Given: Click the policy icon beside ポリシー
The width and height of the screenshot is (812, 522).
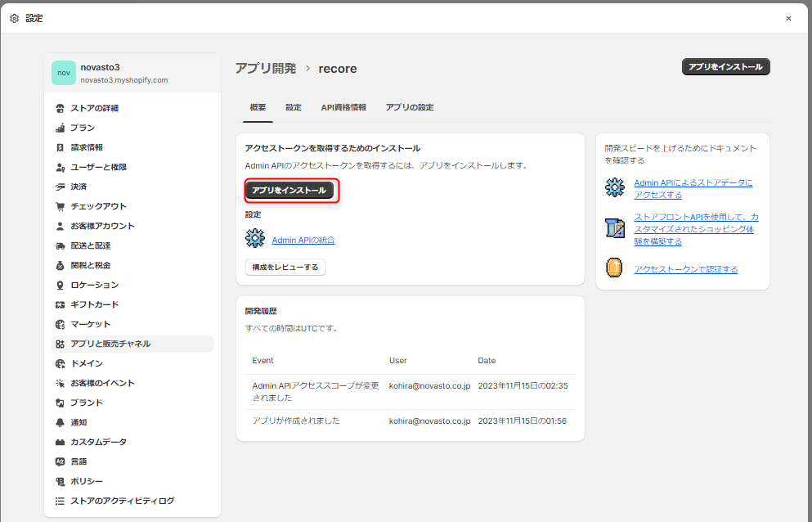Looking at the screenshot, I should click(60, 482).
